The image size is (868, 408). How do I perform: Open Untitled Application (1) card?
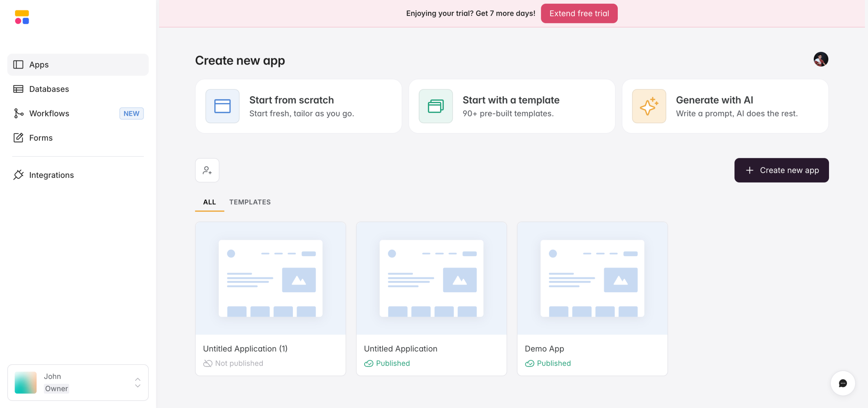point(270,299)
